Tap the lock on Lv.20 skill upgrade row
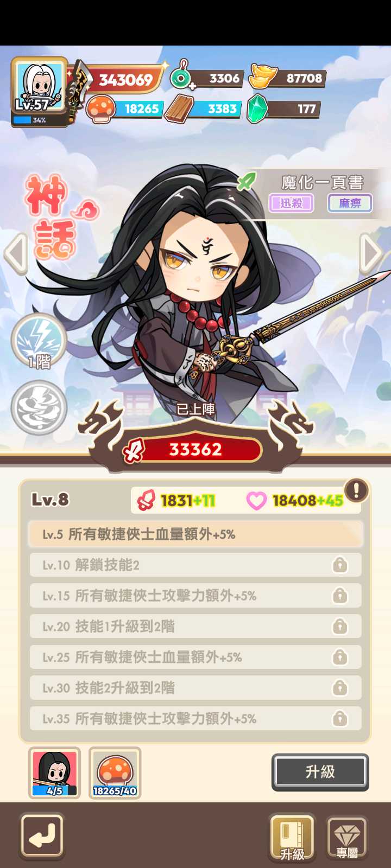This screenshot has width=391, height=868. (340, 627)
